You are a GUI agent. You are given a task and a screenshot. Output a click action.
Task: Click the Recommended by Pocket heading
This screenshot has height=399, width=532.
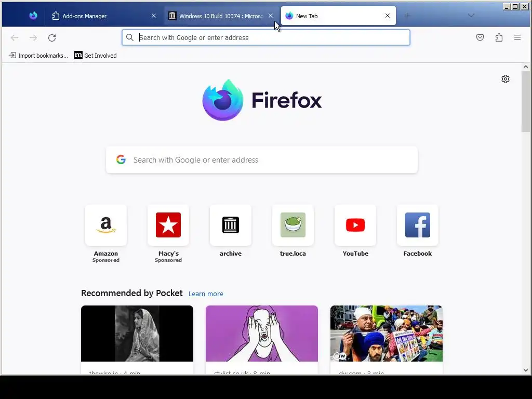(131, 293)
